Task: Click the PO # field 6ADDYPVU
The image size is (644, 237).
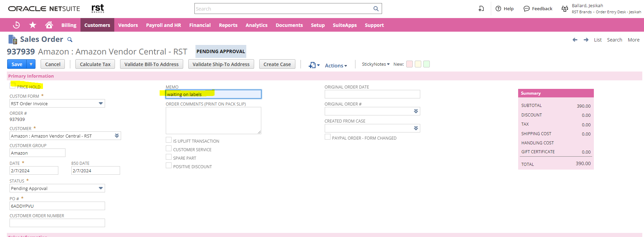Action: coord(57,206)
